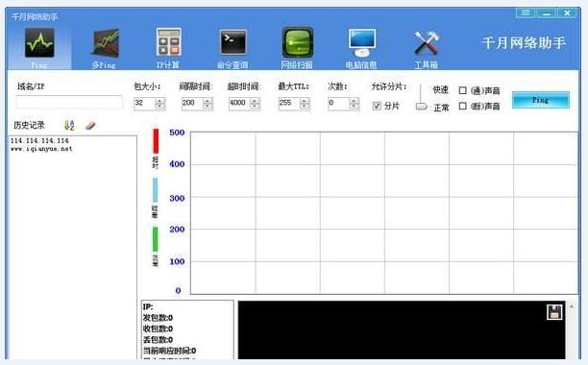Open the 电脑信息 computer info tool
The height and width of the screenshot is (365, 588).
pos(362,42)
